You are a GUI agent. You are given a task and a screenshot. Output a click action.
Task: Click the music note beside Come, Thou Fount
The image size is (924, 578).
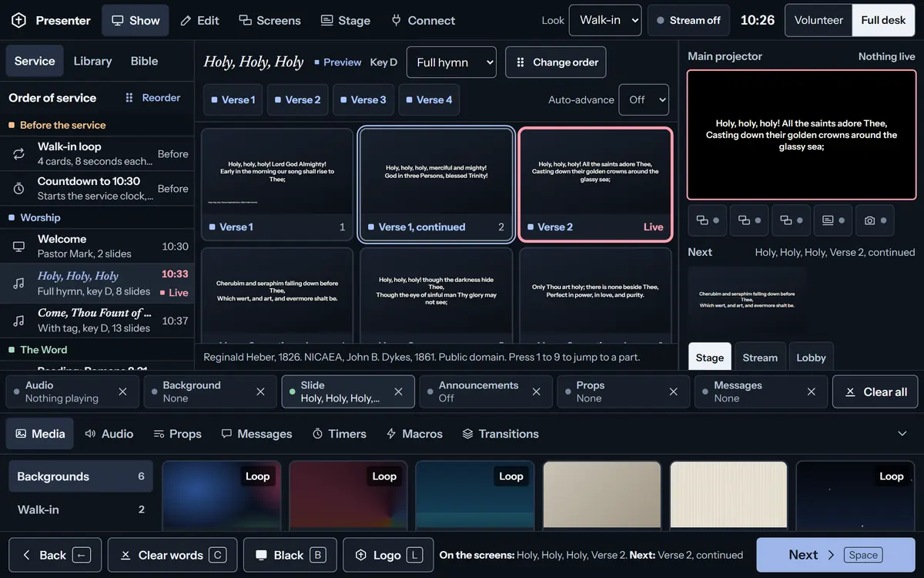18,321
